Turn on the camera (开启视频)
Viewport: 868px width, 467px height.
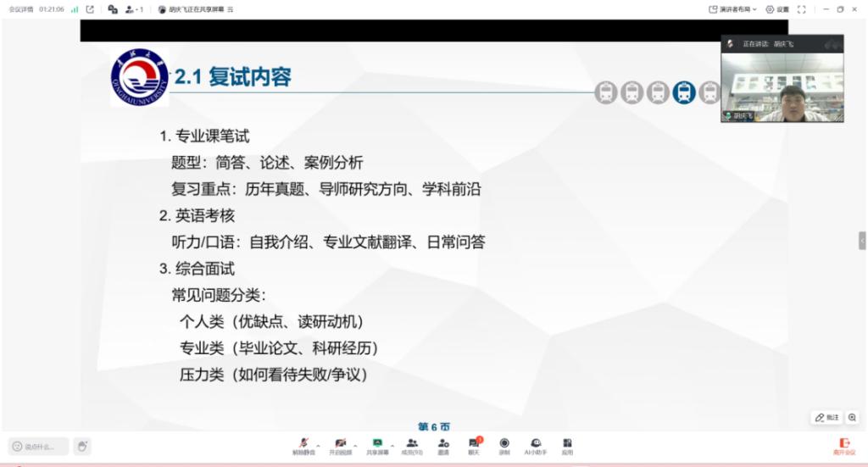coord(340,445)
